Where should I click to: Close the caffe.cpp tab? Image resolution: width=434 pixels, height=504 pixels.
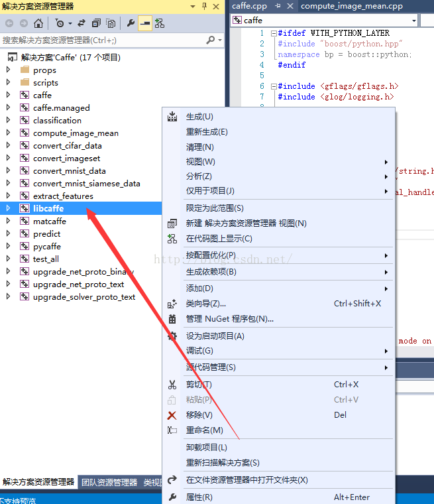coord(290,6)
